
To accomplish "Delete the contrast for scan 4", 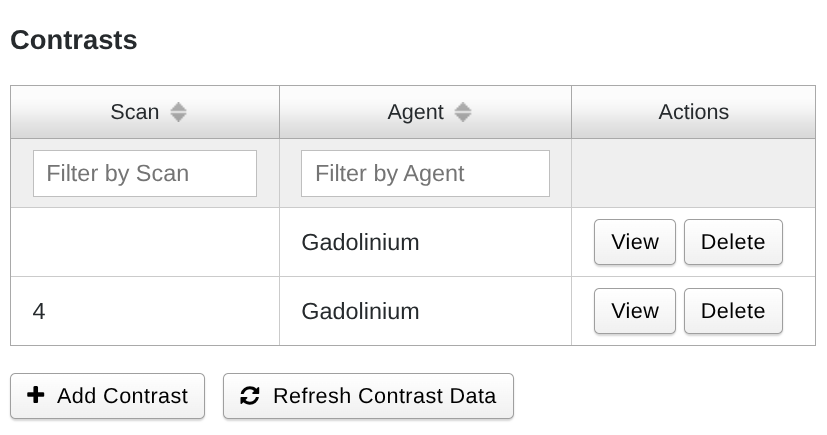I will pyautogui.click(x=733, y=311).
